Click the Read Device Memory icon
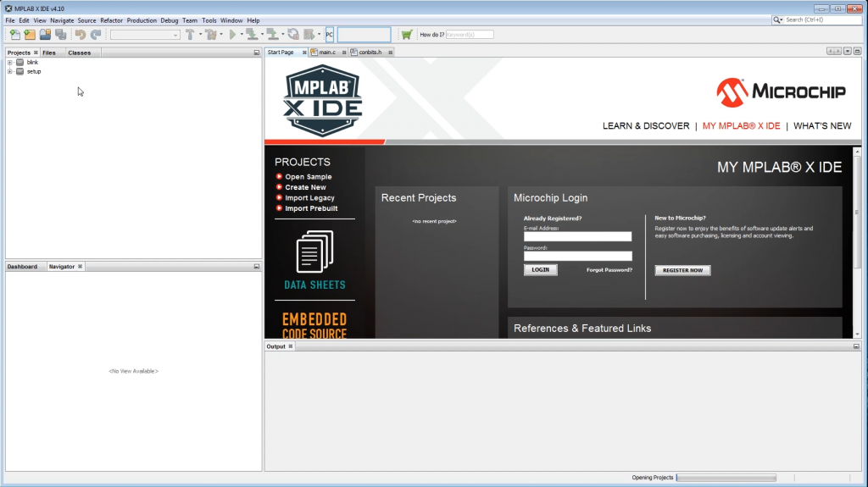The height and width of the screenshot is (487, 868). 272,35
